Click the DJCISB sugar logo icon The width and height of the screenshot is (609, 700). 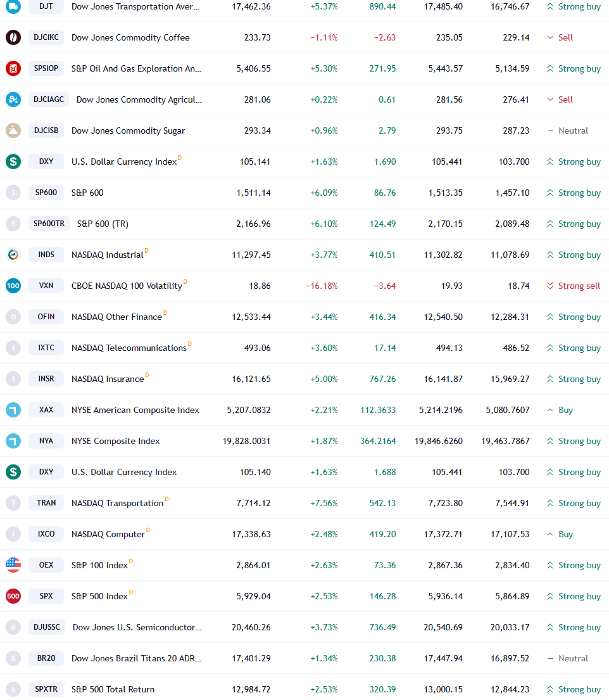tap(13, 130)
